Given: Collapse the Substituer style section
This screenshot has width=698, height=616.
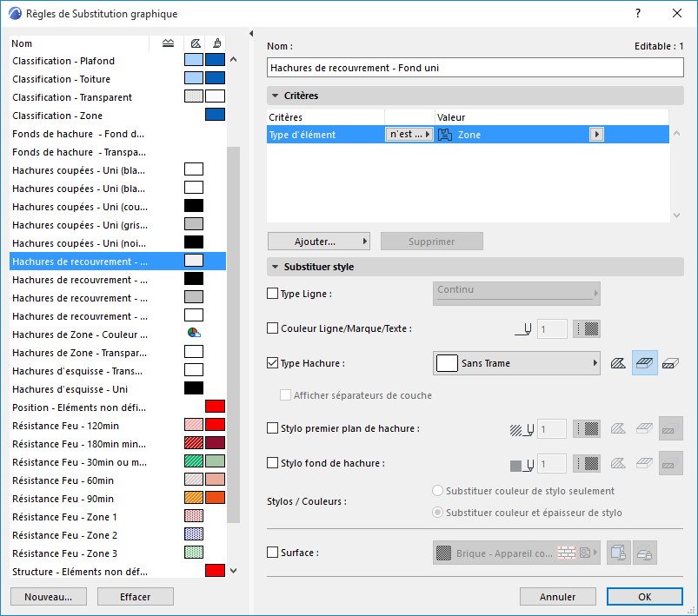Looking at the screenshot, I should [275, 267].
